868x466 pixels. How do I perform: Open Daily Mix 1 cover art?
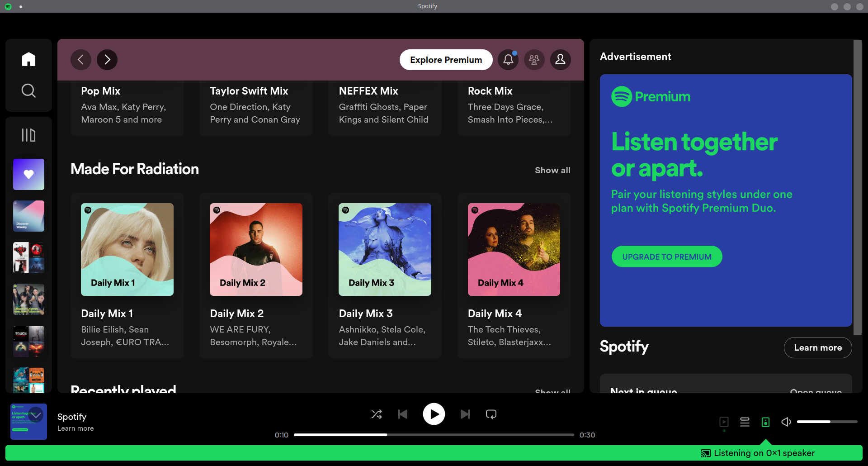[x=127, y=249]
